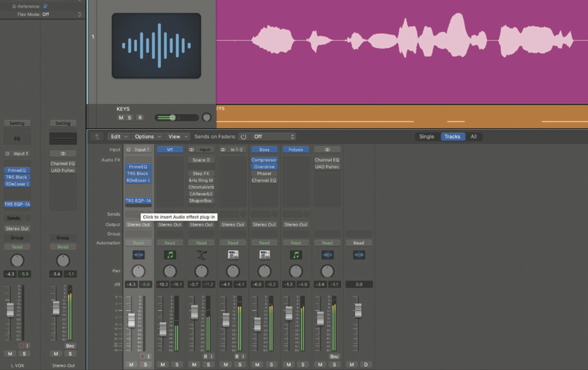Record-arm the Bass channel strip
588x370 pixels.
coord(261,356)
